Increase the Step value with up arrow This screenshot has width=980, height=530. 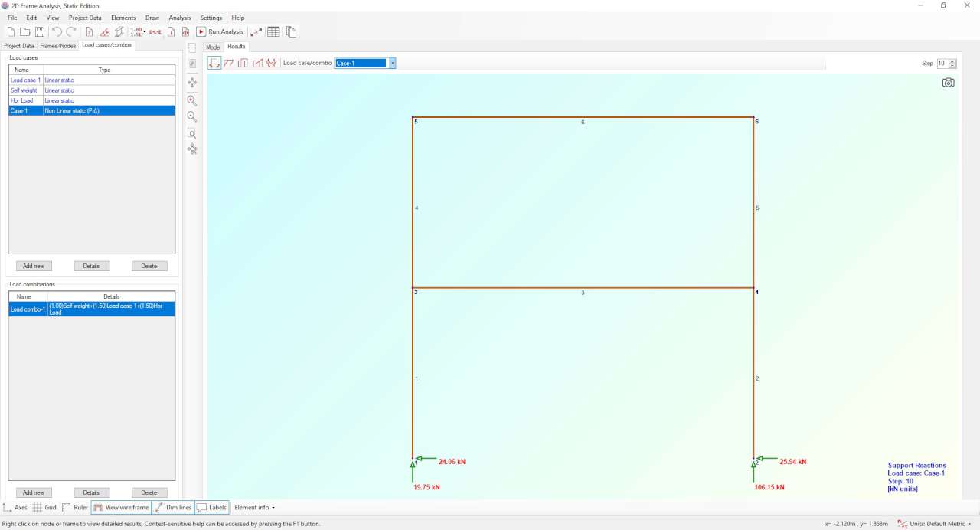tap(952, 61)
